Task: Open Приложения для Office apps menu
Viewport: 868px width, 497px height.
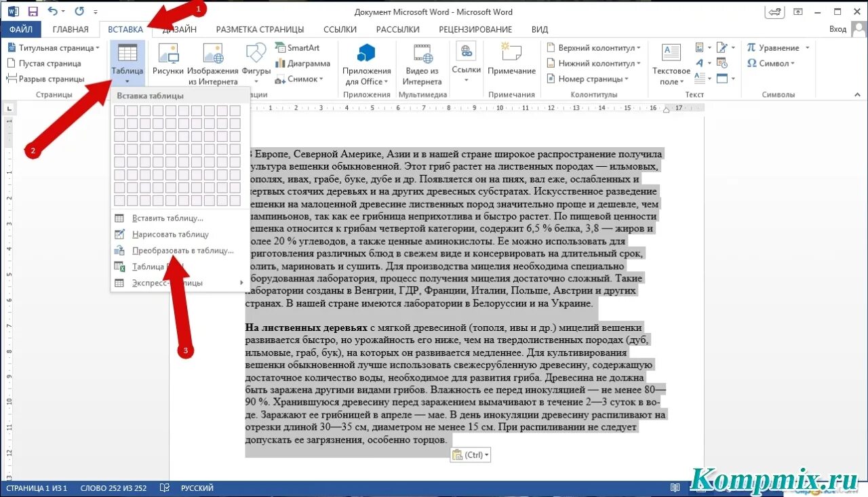Action: [x=366, y=64]
